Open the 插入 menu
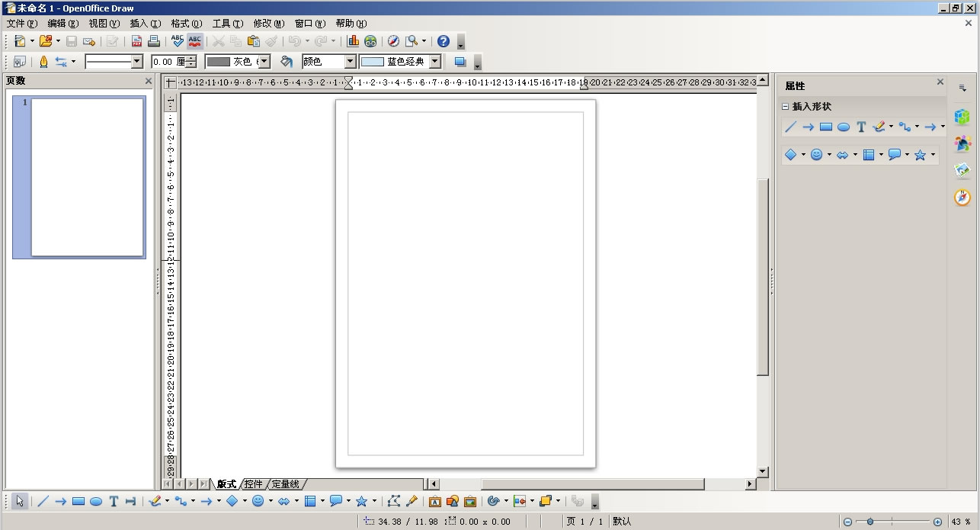The image size is (980, 530). [x=145, y=24]
